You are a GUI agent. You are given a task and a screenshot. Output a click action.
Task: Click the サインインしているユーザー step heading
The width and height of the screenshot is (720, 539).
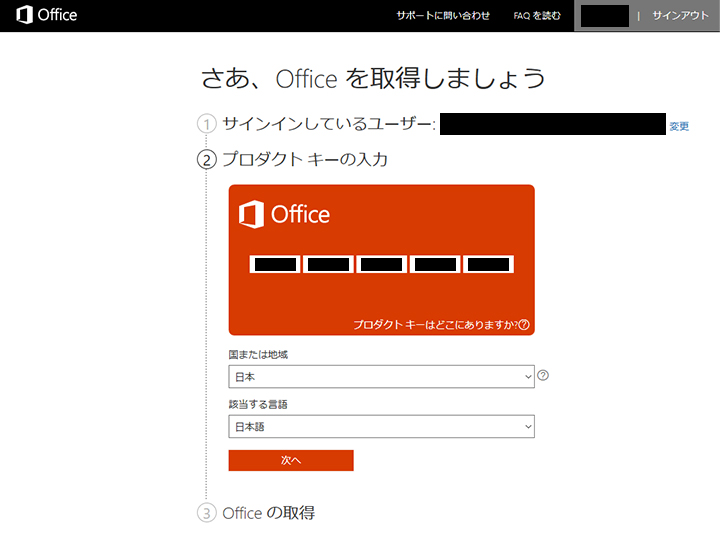(329, 124)
